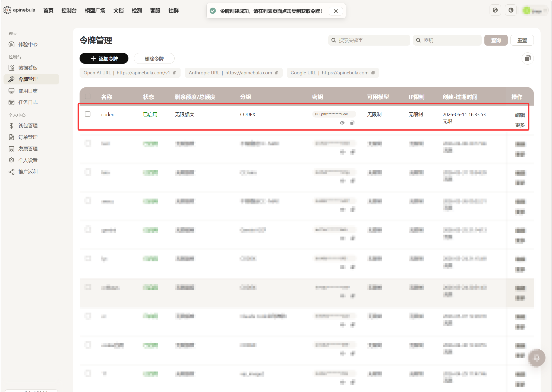Click the 删除令牌 button
The height and width of the screenshot is (392, 552).
(x=154, y=59)
